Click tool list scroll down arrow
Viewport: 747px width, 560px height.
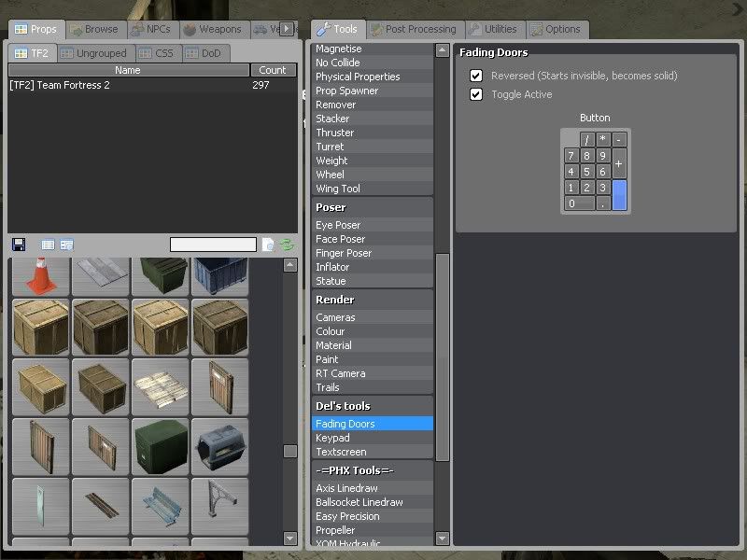443,539
